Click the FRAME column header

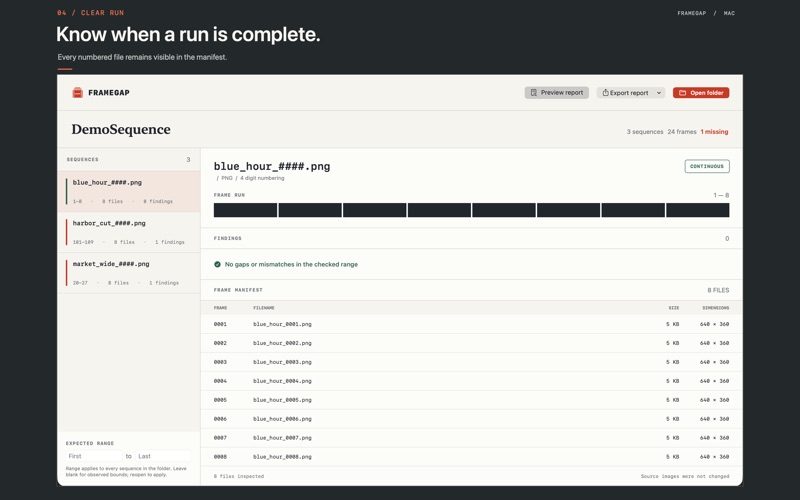pyautogui.click(x=220, y=308)
